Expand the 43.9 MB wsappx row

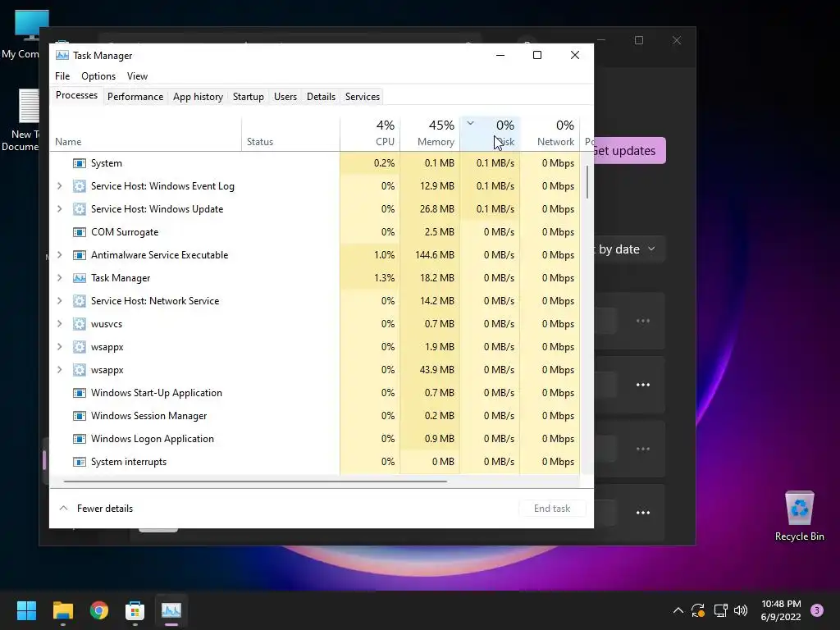59,370
